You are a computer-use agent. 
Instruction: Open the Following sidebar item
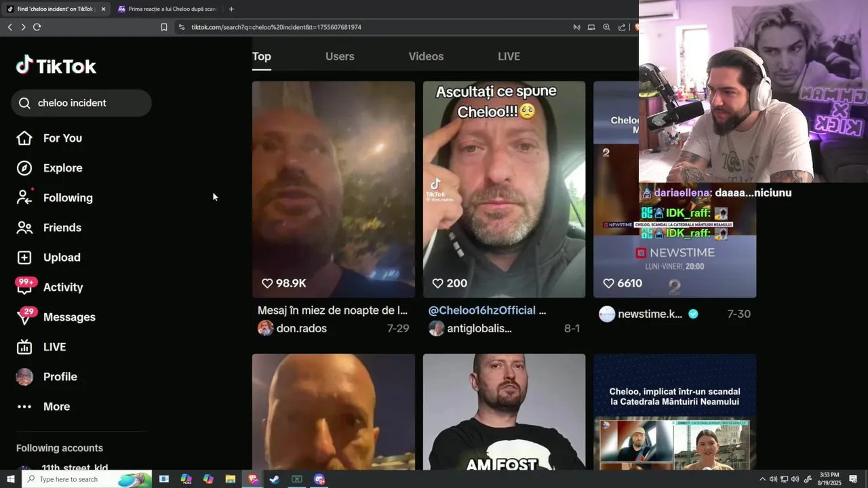pyautogui.click(x=54, y=198)
